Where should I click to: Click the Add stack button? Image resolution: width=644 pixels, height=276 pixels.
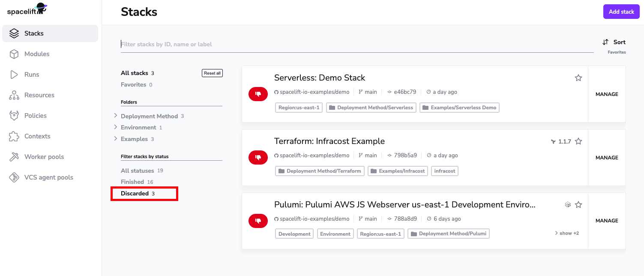621,12
